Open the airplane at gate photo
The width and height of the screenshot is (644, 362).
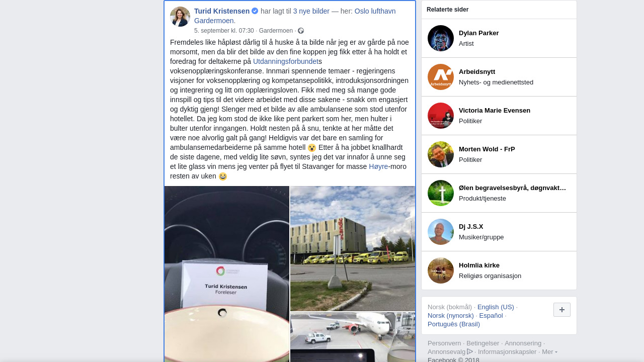coord(353,337)
